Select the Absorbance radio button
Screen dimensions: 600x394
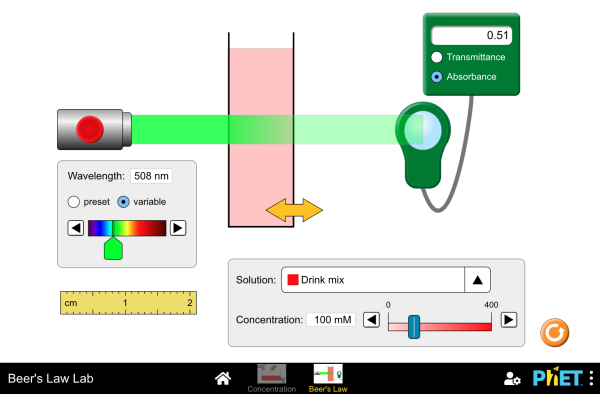(437, 77)
